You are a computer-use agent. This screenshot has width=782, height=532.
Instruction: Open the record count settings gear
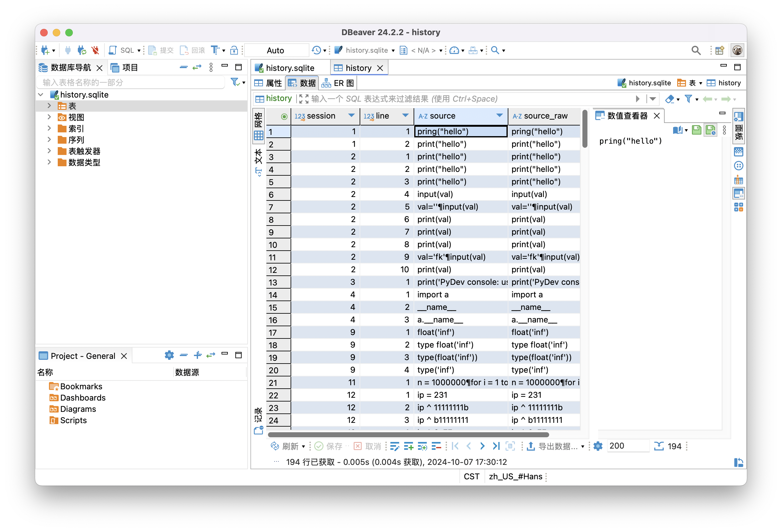[x=598, y=446]
